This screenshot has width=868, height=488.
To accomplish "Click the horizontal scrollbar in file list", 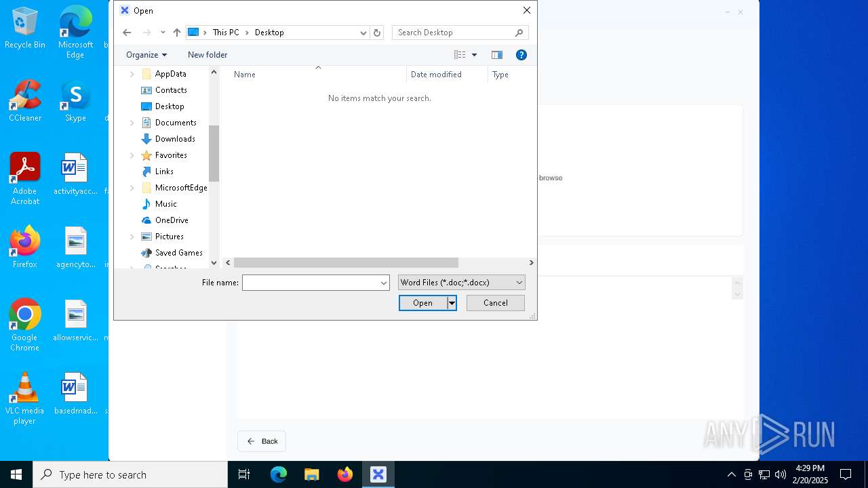I will click(346, 262).
